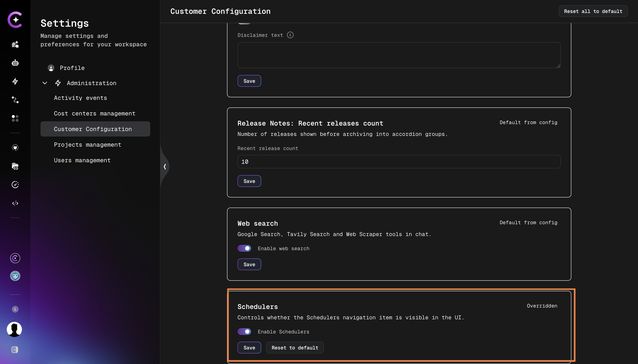638x364 pixels.
Task: Click the circular C badge icon
Action: tap(15, 258)
